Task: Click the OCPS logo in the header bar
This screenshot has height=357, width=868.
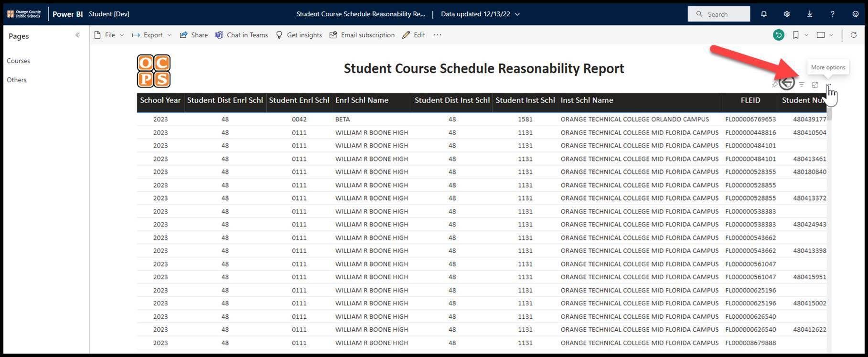Action: click(24, 14)
